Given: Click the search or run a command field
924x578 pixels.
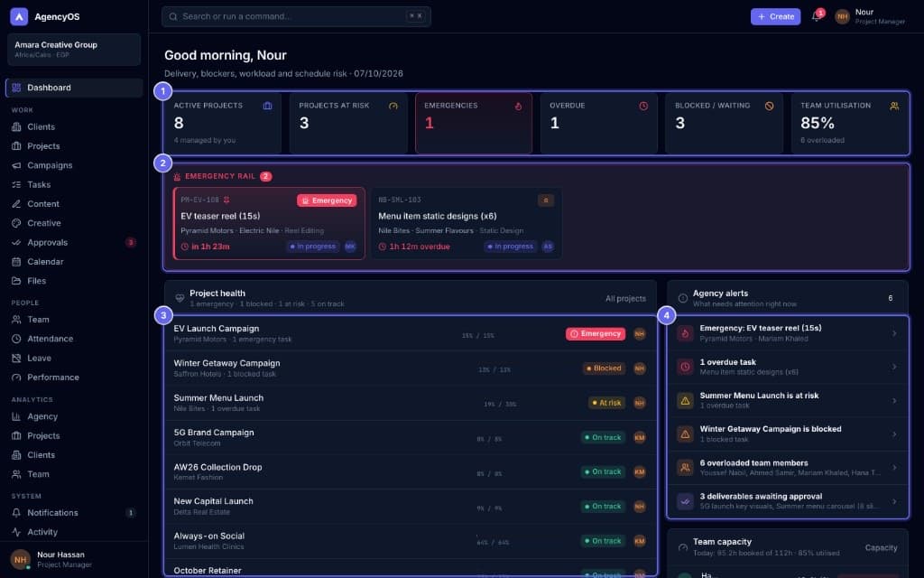Looking at the screenshot, I should 296,16.
